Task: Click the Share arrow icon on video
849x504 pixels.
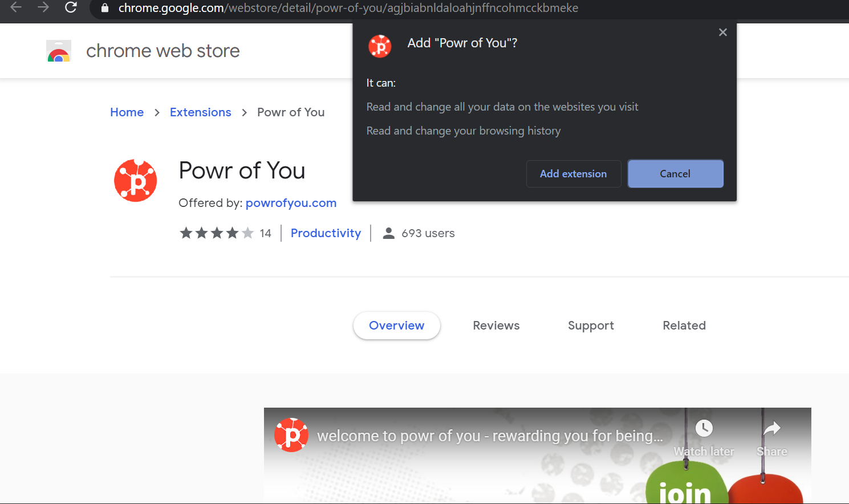Action: click(x=771, y=428)
